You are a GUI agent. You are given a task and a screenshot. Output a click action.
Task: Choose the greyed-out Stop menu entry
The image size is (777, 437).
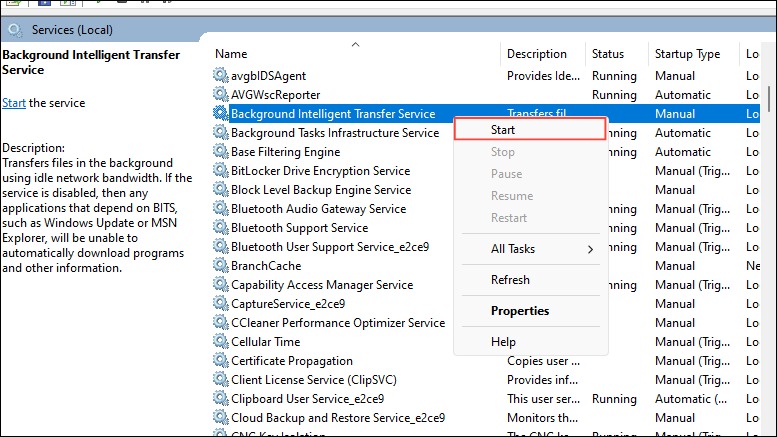point(530,152)
